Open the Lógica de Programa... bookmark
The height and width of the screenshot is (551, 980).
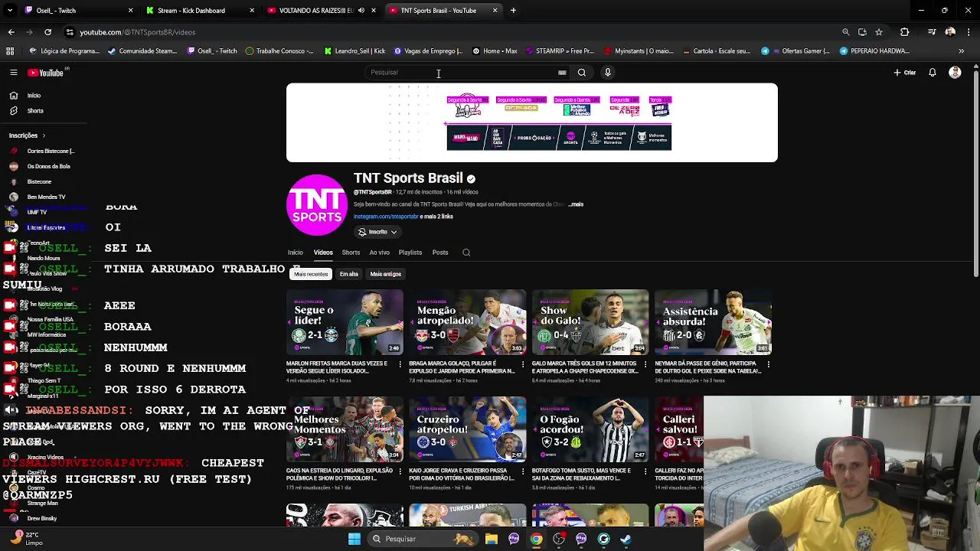64,51
